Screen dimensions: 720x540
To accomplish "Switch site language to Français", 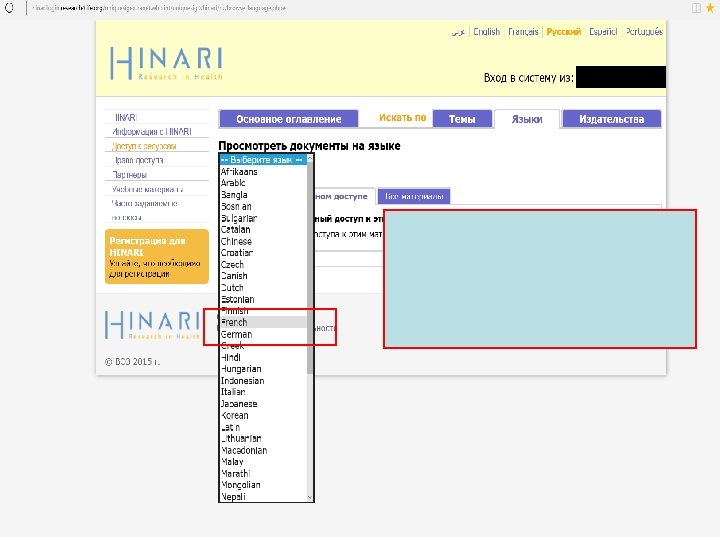I will tap(523, 32).
